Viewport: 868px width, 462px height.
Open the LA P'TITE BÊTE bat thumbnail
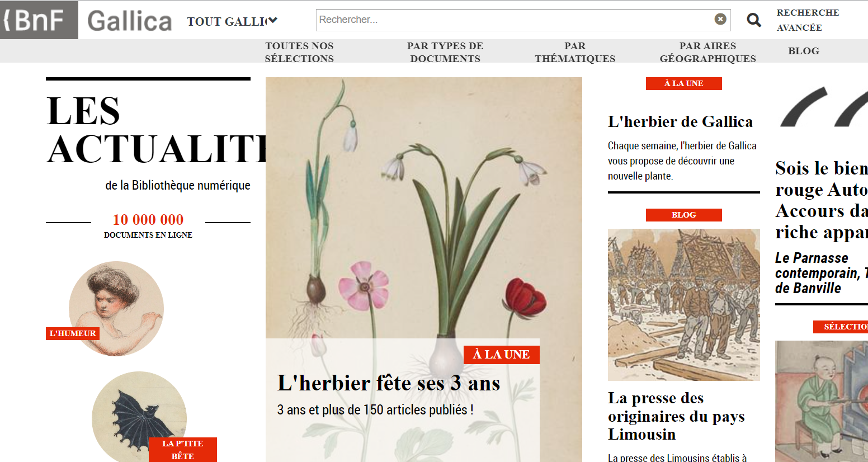point(139,417)
